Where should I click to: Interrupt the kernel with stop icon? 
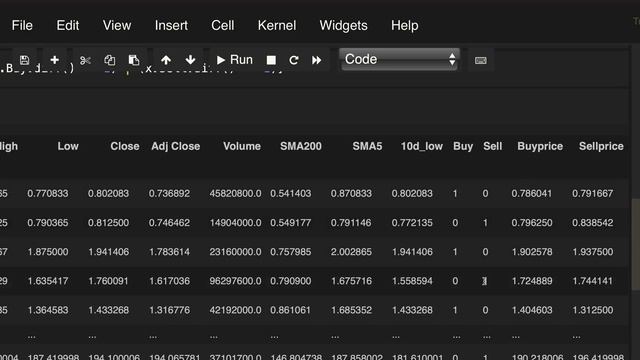[271, 60]
